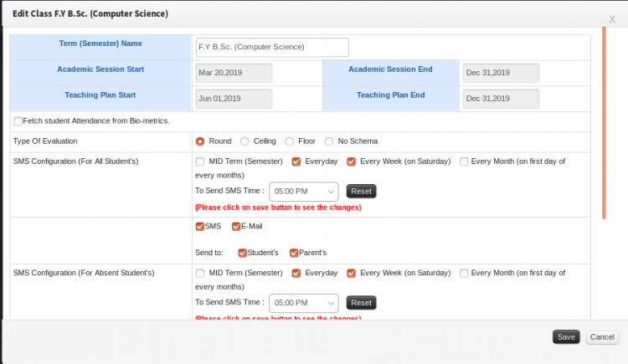
Task: Open the Teaching Plan Start date field
Action: click(234, 99)
